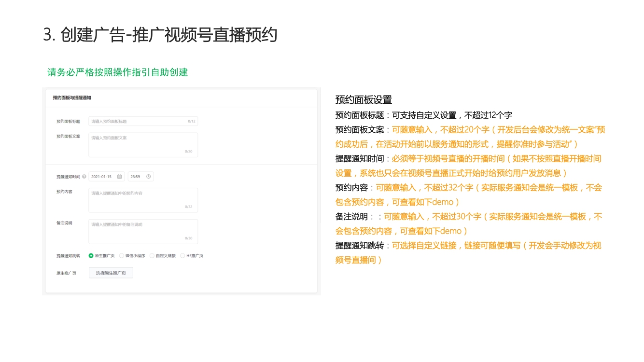
Task: Click the help icon beside 提醒通知时间
Action: click(x=84, y=177)
